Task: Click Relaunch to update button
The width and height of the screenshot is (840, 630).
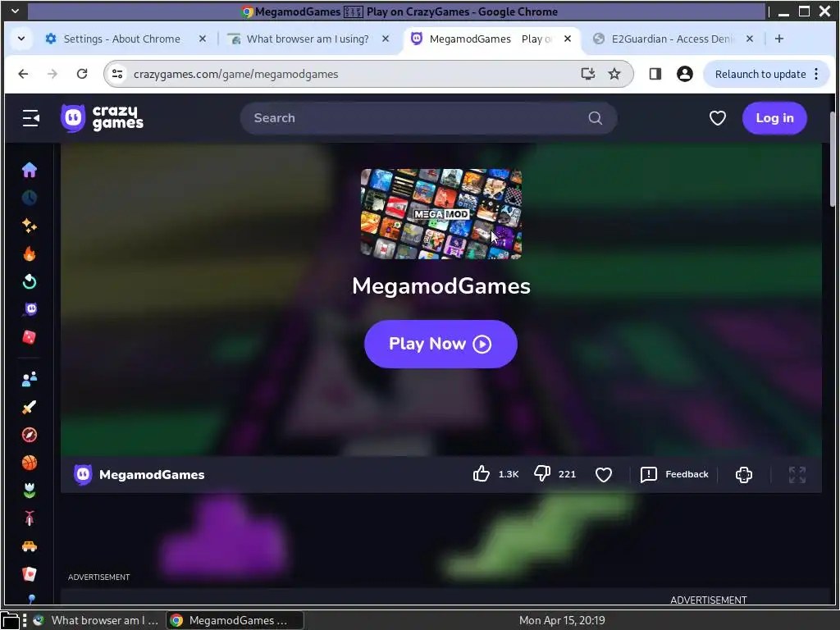Action: [760, 74]
